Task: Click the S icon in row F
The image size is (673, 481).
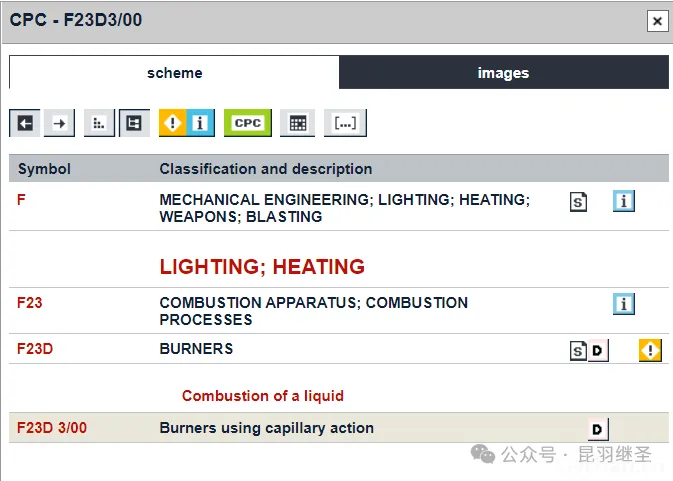Action: coord(578,202)
